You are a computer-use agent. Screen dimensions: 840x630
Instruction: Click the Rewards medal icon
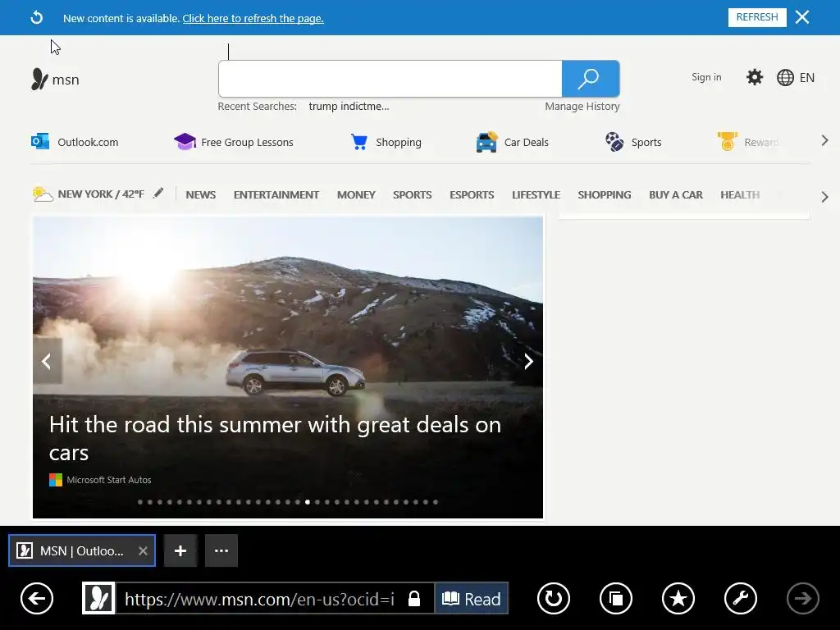(728, 141)
